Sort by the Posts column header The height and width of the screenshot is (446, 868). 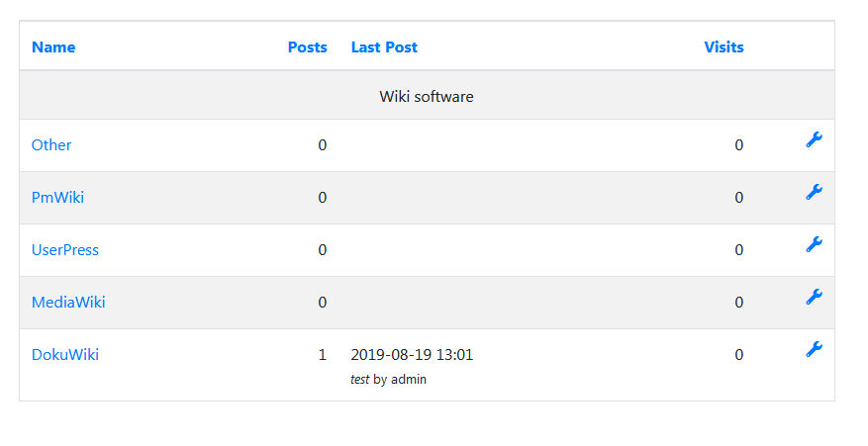(x=307, y=47)
